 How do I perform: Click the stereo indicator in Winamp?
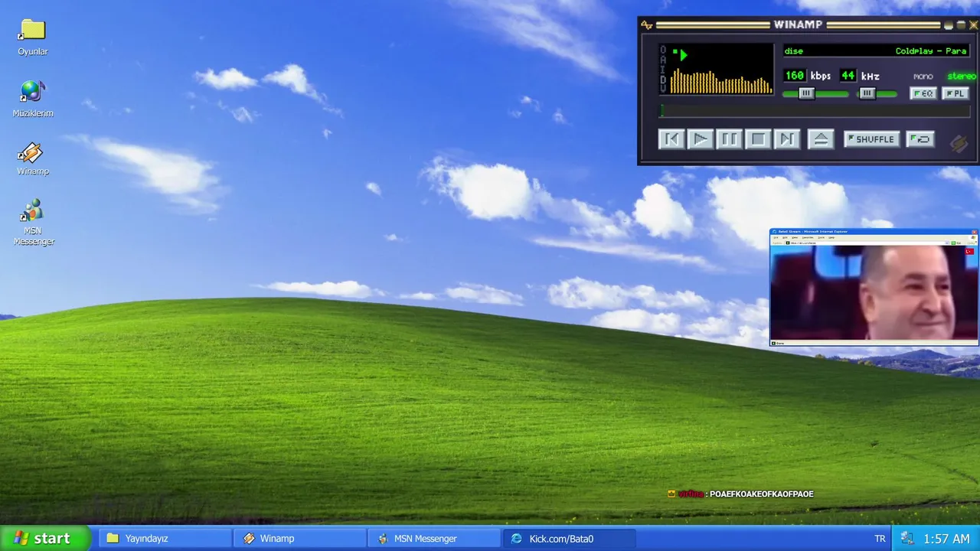[x=961, y=77]
